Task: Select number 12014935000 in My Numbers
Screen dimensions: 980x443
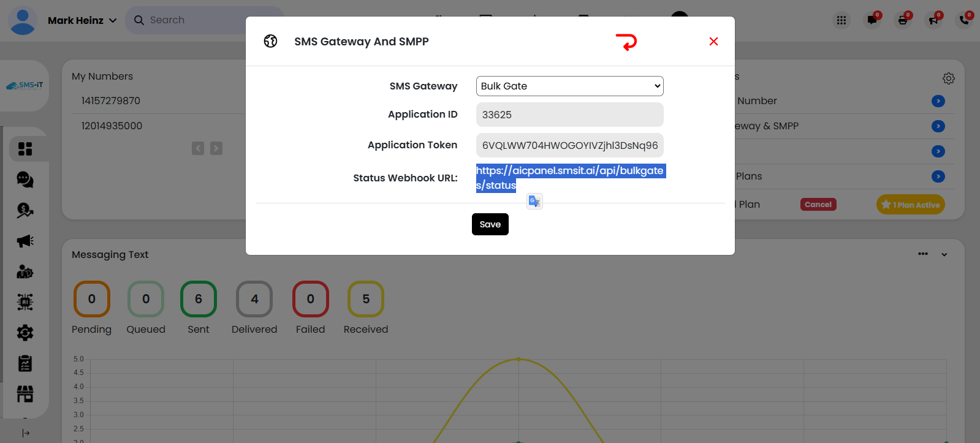Action: click(x=112, y=126)
